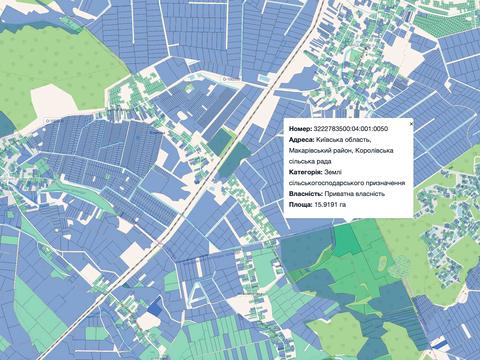480x360 pixels.
Task: Click the Категорія label in popup
Action: click(305, 172)
